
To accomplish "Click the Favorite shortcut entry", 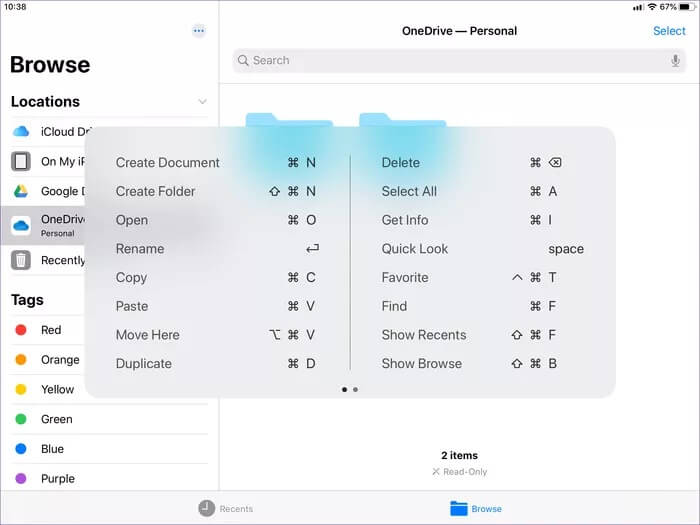I will [483, 277].
